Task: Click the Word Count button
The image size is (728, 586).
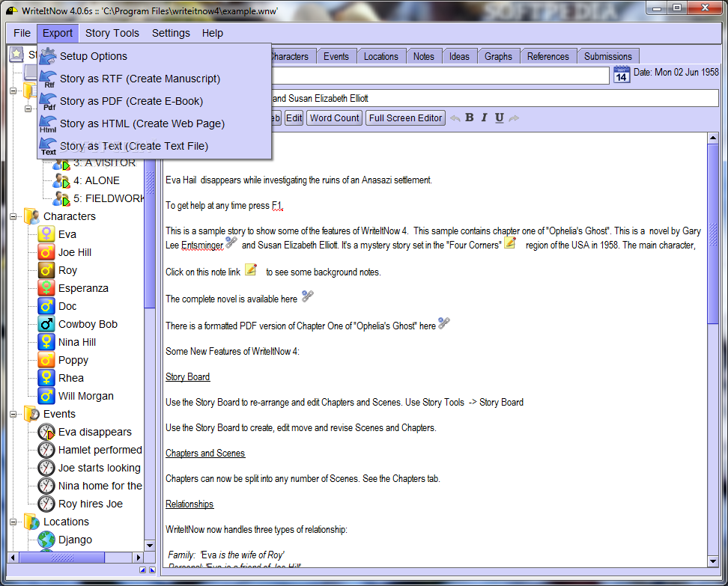Action: (334, 117)
